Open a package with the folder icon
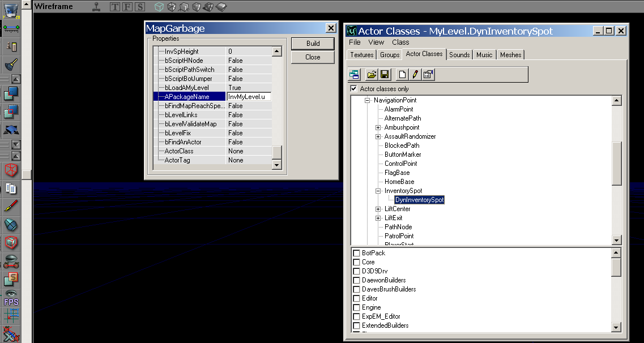 tap(372, 74)
